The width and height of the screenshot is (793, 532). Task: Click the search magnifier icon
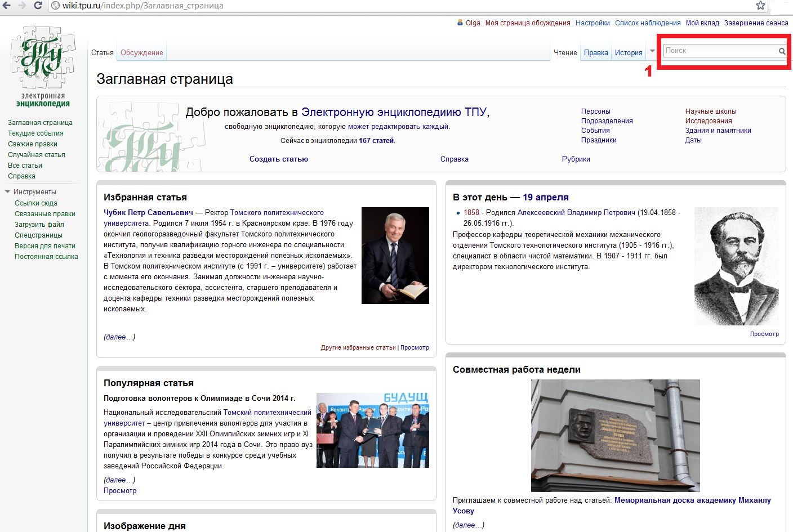[782, 51]
